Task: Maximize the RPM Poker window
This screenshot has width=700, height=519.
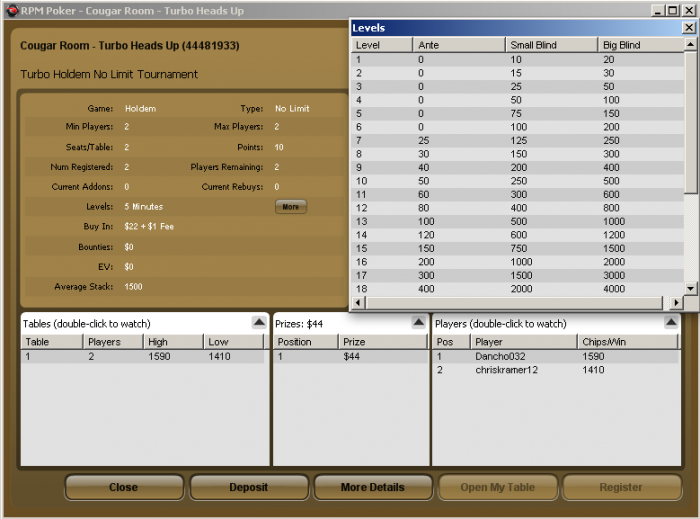Action: pos(672,10)
